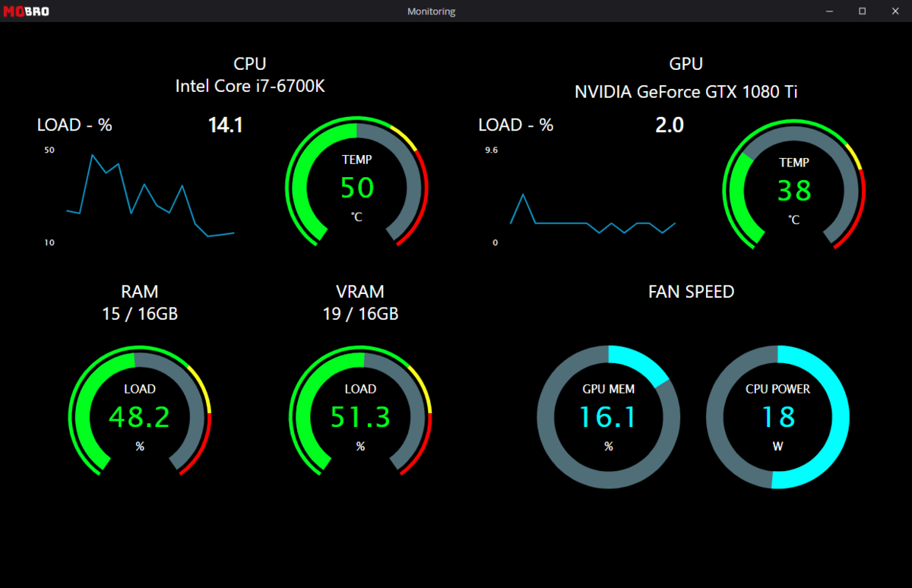Click the 0 axis label on GPU chart

(x=495, y=243)
